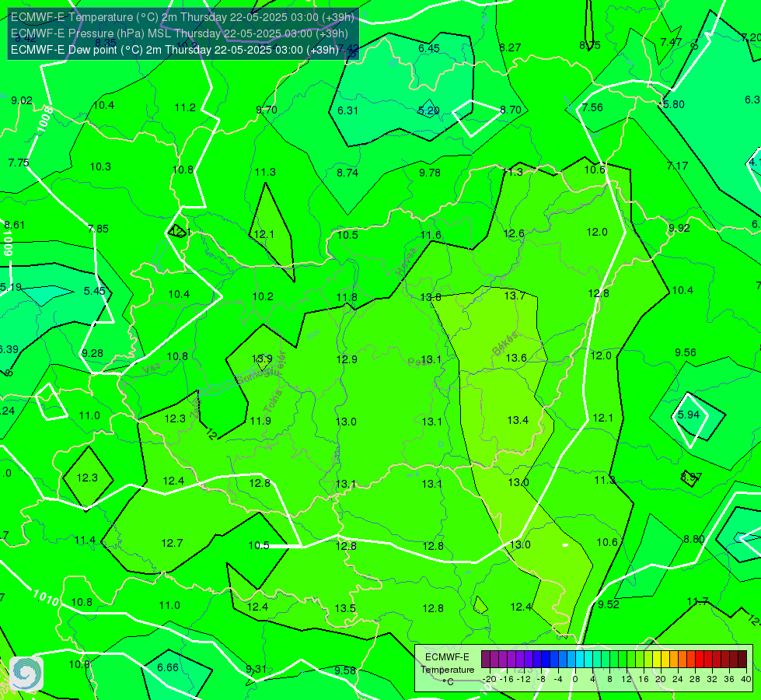Click the 8.61 temperature value

coord(14,225)
